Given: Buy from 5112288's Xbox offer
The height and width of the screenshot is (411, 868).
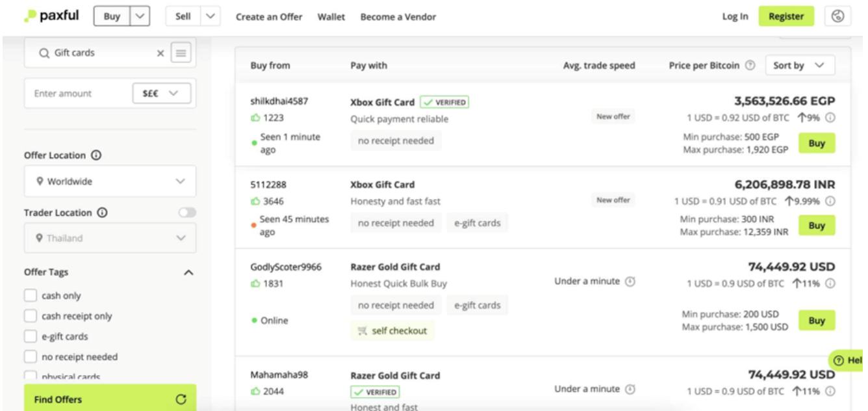Looking at the screenshot, I should [817, 226].
